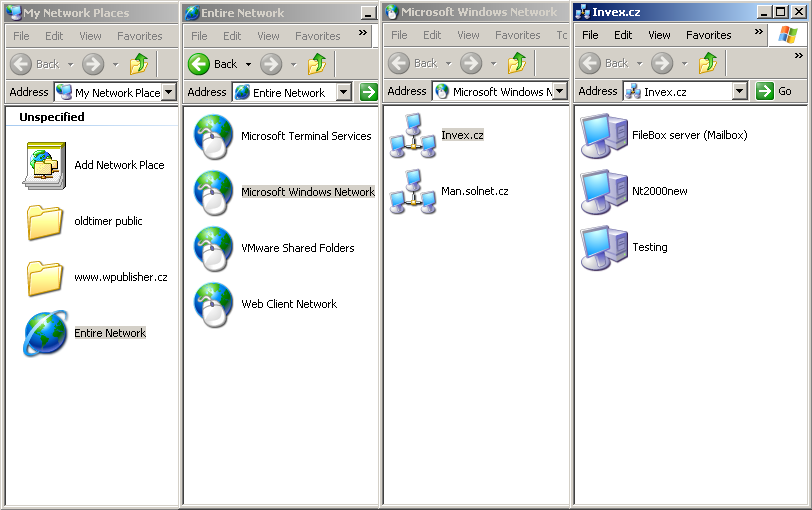This screenshot has width=812, height=510.
Task: Click Up folder icon in Entire Network window
Action: point(317,64)
